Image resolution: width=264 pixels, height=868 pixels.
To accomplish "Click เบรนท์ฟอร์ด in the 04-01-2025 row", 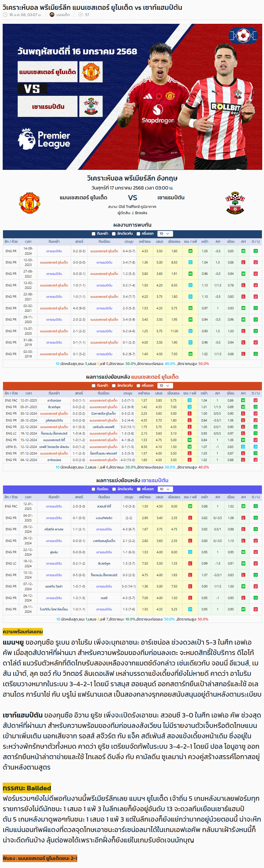I will (x=104, y=518).
